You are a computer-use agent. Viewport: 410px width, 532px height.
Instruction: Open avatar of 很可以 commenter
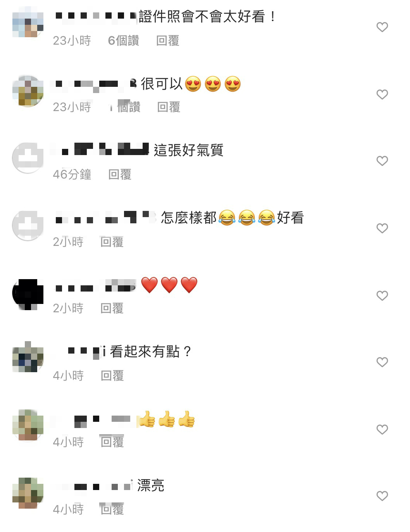[28, 91]
